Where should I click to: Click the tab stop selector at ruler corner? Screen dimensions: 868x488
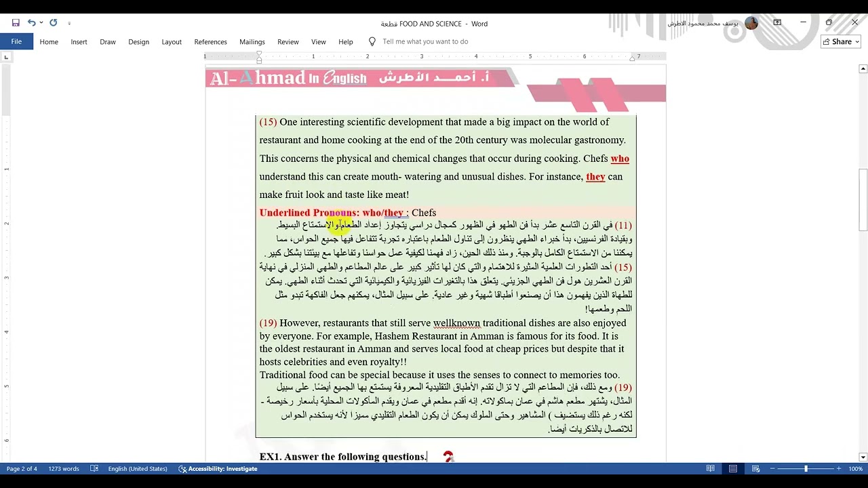click(x=6, y=57)
